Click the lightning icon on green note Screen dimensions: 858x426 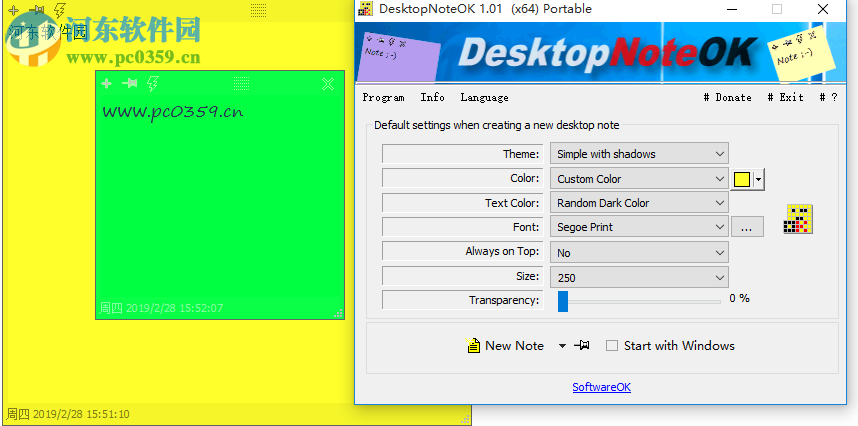[153, 83]
